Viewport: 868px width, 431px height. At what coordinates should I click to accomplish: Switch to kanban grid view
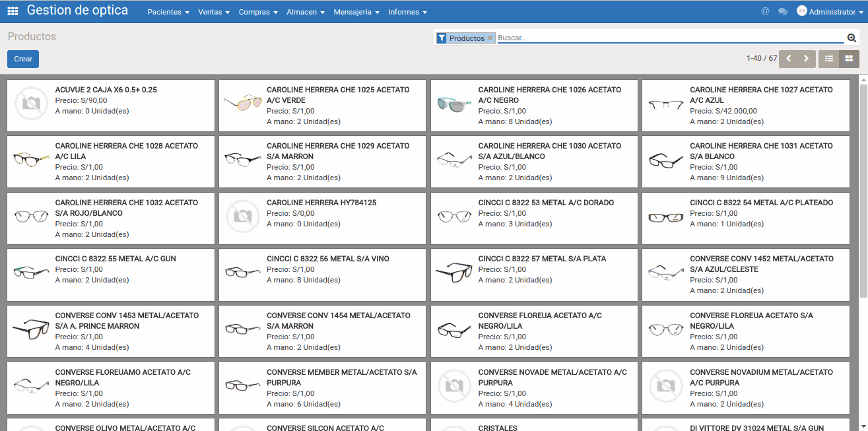pyautogui.click(x=849, y=59)
